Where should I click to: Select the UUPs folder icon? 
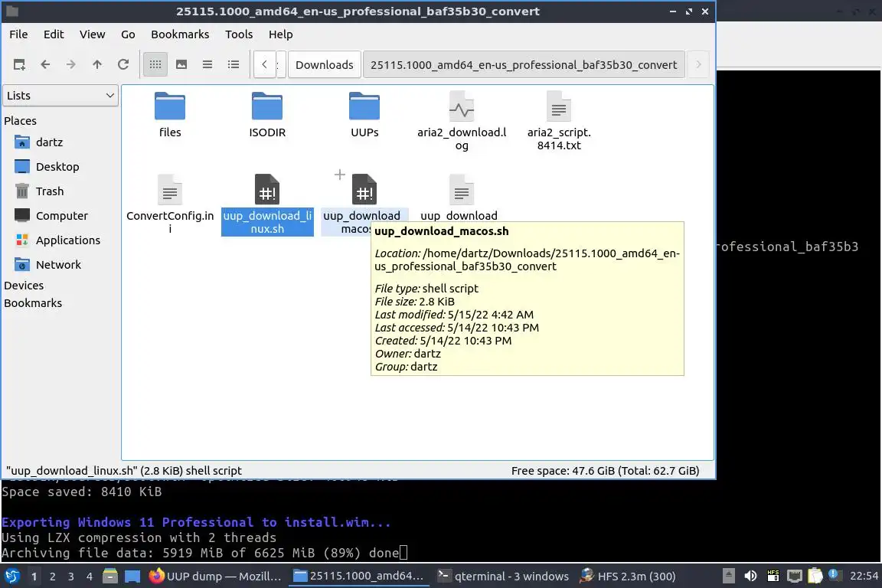(364, 106)
